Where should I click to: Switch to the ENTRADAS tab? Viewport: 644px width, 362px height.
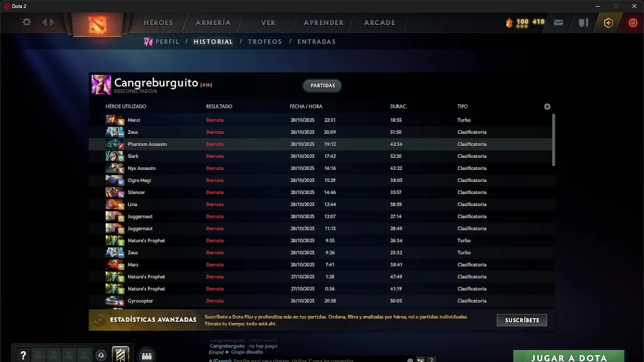click(316, 42)
